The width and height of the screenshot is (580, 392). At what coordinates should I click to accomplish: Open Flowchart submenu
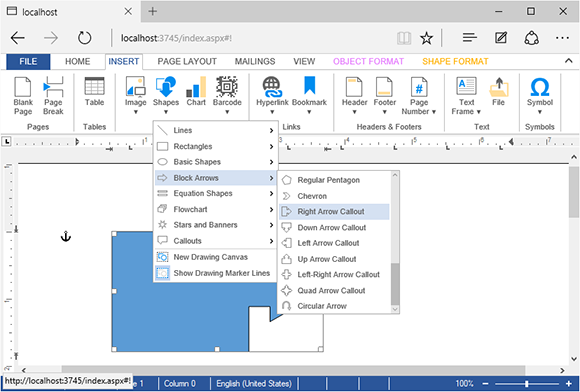216,209
